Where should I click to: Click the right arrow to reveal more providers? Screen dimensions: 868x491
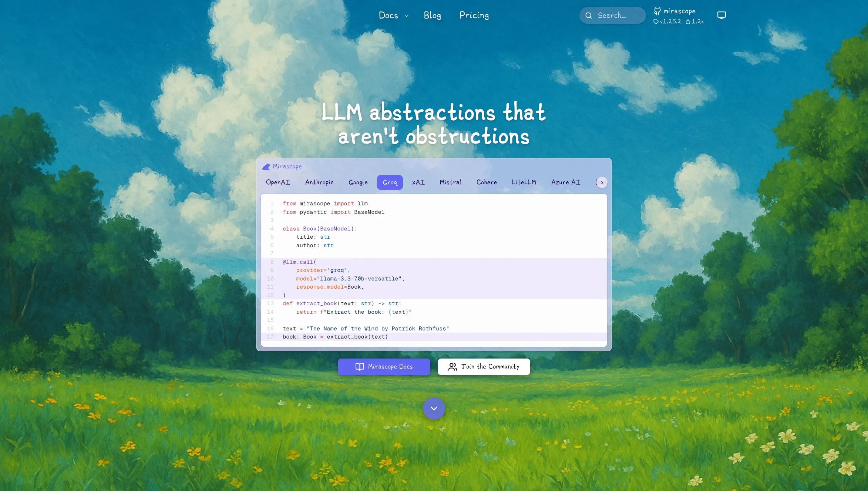[x=602, y=182]
